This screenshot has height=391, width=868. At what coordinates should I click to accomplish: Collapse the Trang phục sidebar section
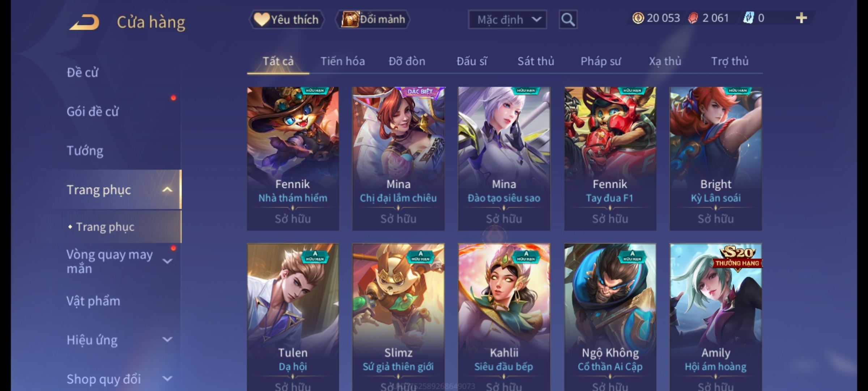point(167,190)
